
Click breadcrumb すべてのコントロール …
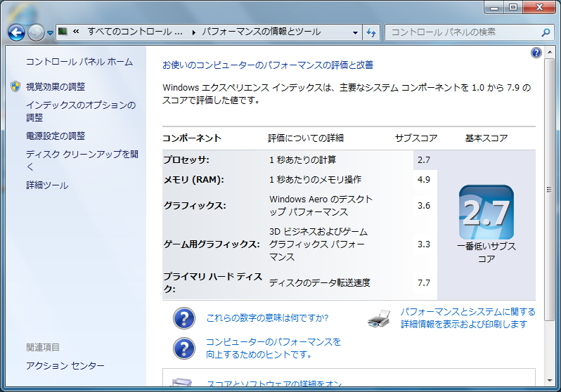click(135, 32)
